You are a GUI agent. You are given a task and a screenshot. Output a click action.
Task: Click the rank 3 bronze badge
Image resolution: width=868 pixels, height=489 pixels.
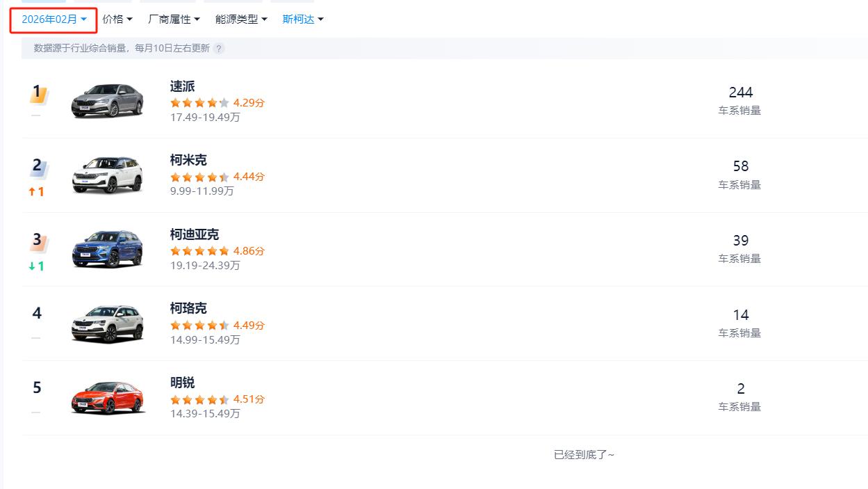point(38,241)
